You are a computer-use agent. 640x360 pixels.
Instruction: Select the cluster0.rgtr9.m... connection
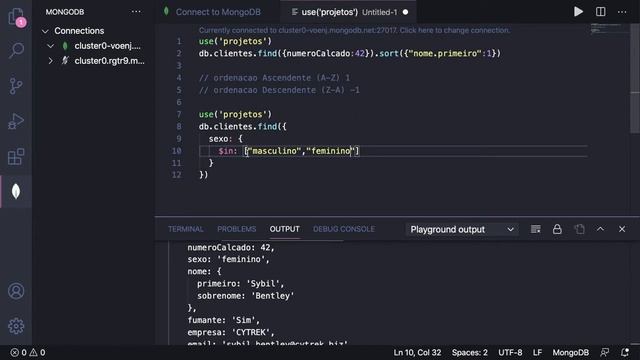click(109, 61)
